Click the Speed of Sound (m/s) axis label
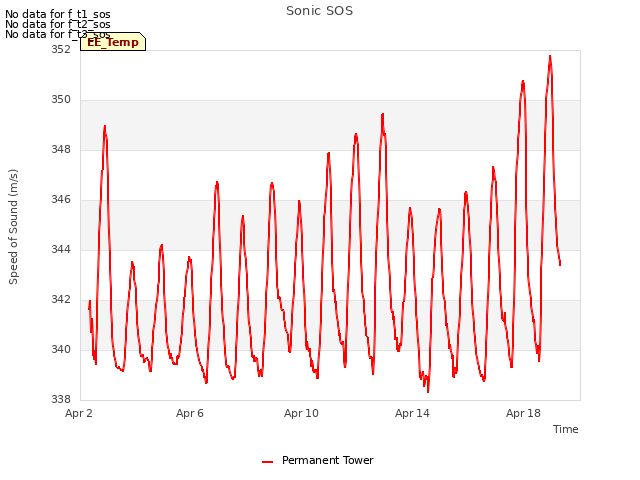Viewport: 640px width, 480px height. tap(13, 227)
